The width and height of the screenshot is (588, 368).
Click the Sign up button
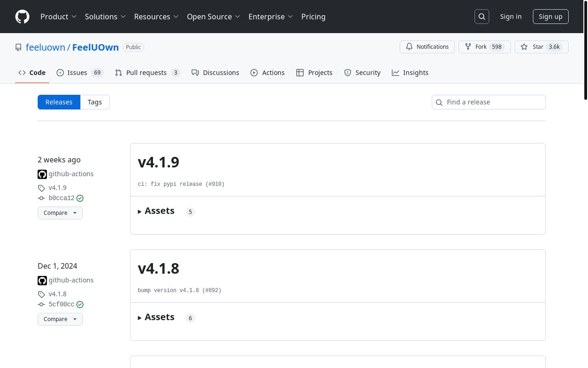550,17
